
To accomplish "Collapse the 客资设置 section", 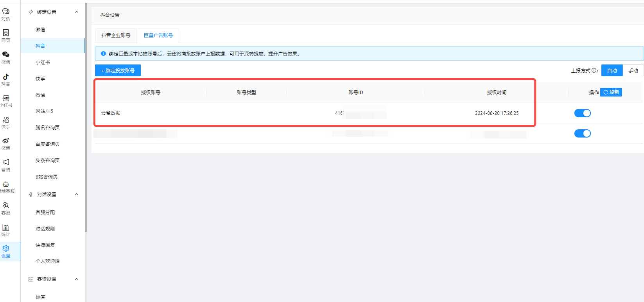I will (77, 279).
